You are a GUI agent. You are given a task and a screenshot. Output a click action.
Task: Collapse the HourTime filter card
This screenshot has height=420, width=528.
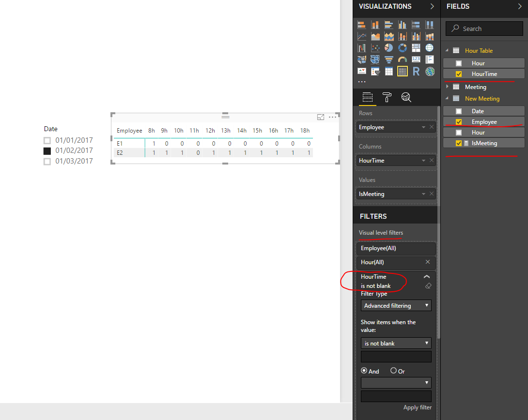click(427, 277)
